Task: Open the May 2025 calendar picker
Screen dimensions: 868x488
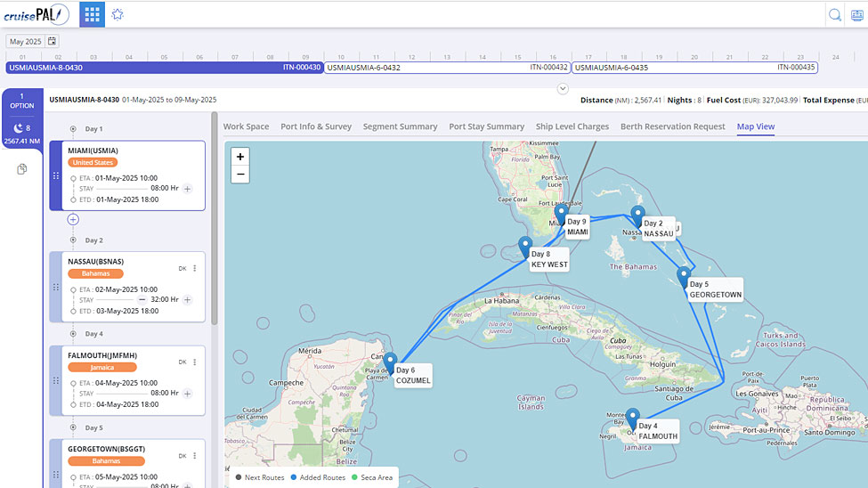Action: coord(52,41)
